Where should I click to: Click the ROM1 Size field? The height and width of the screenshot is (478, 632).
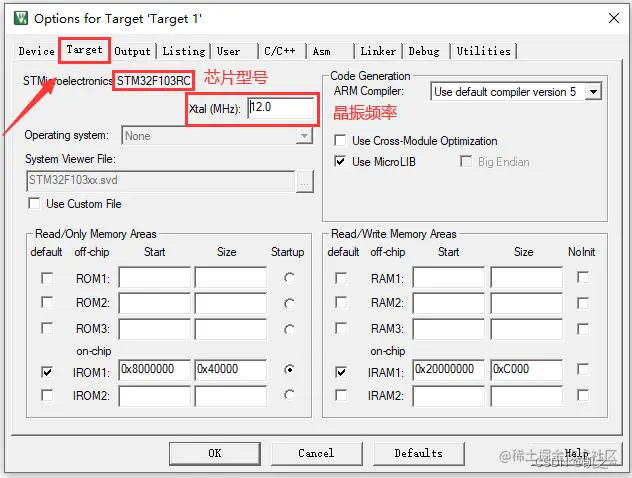(x=231, y=277)
